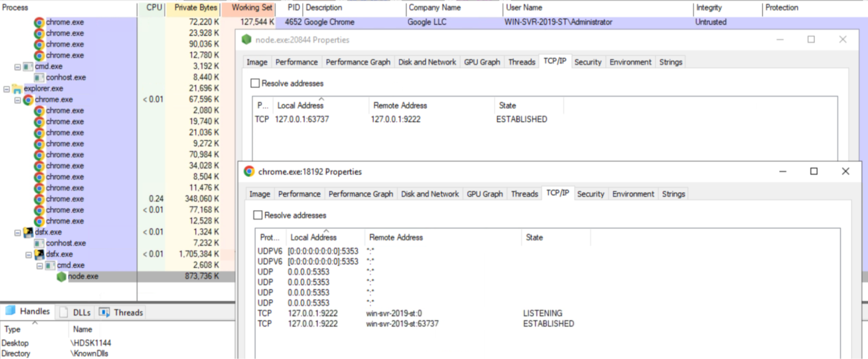
Task: Open Security tab in chrome.exe properties
Action: 591,194
